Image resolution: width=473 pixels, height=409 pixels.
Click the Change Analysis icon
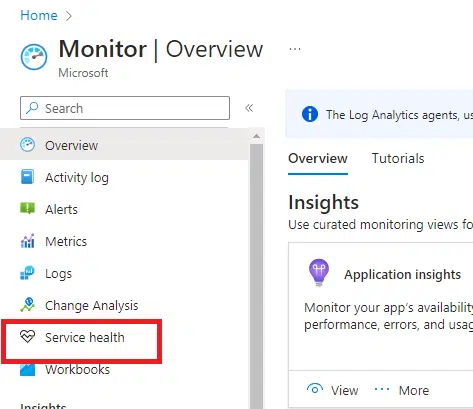point(27,305)
